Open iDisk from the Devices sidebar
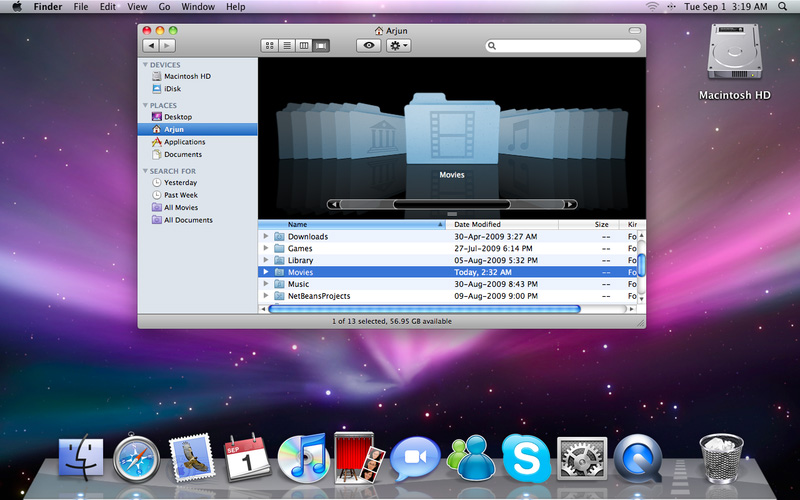 tap(172, 88)
